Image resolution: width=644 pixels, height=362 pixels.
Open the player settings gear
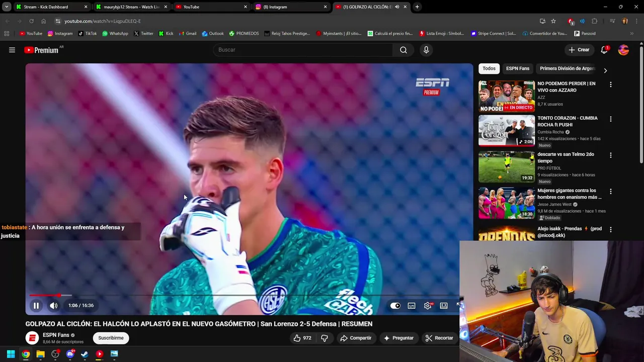(x=428, y=306)
